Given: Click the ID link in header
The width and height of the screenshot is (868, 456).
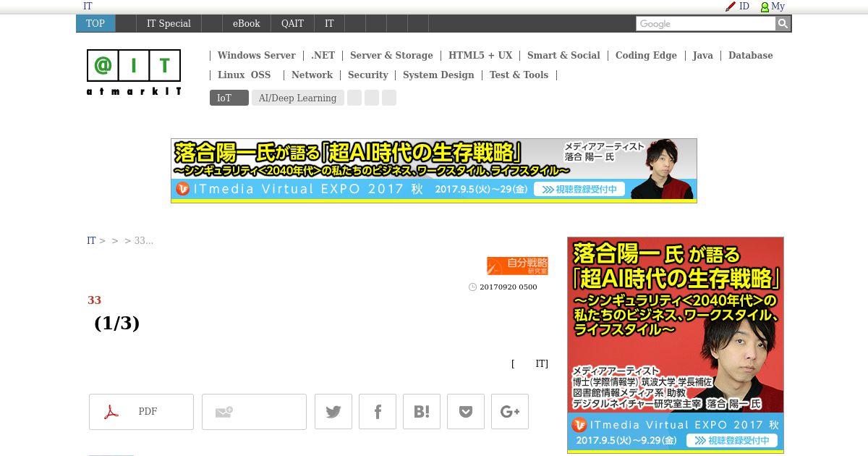Looking at the screenshot, I should (x=744, y=7).
